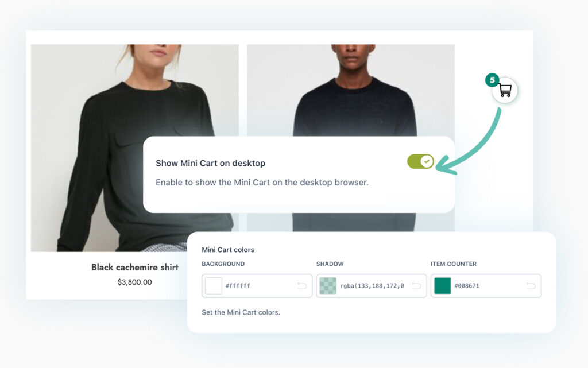The image size is (588, 368).
Task: Edit the #008671 item counter field
Action: [x=488, y=286]
